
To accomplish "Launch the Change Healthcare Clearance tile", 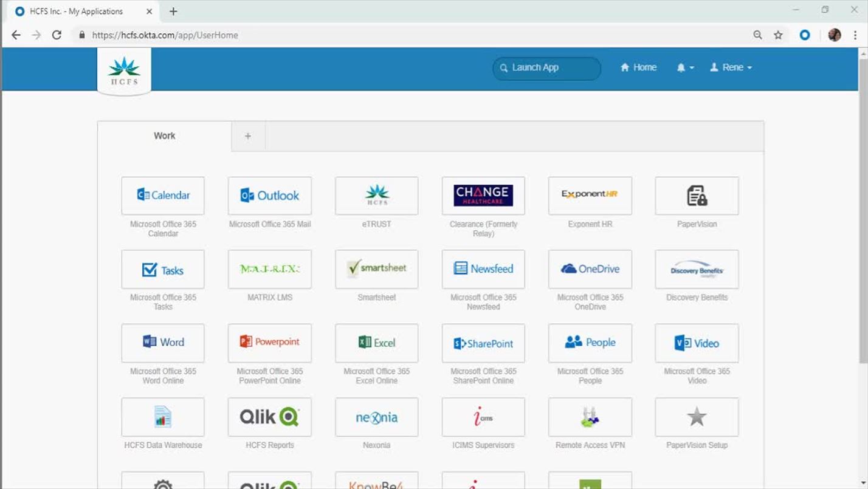I will 483,196.
